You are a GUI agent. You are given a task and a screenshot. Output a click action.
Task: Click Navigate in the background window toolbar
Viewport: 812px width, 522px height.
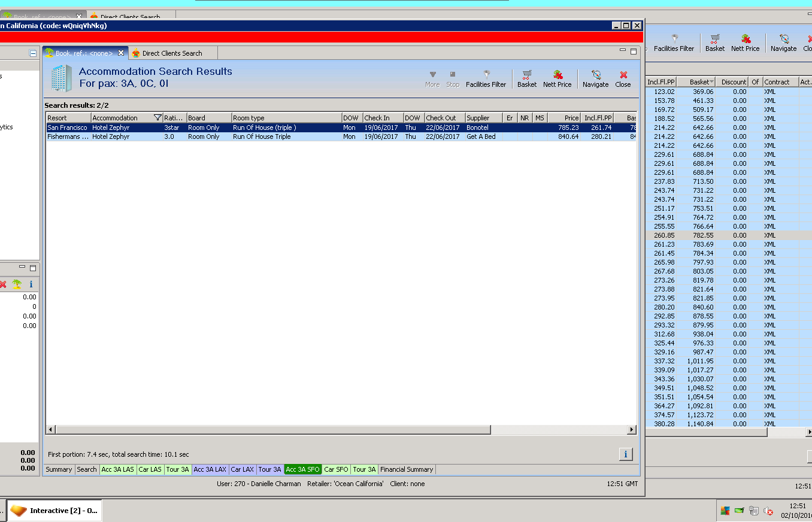point(783,43)
